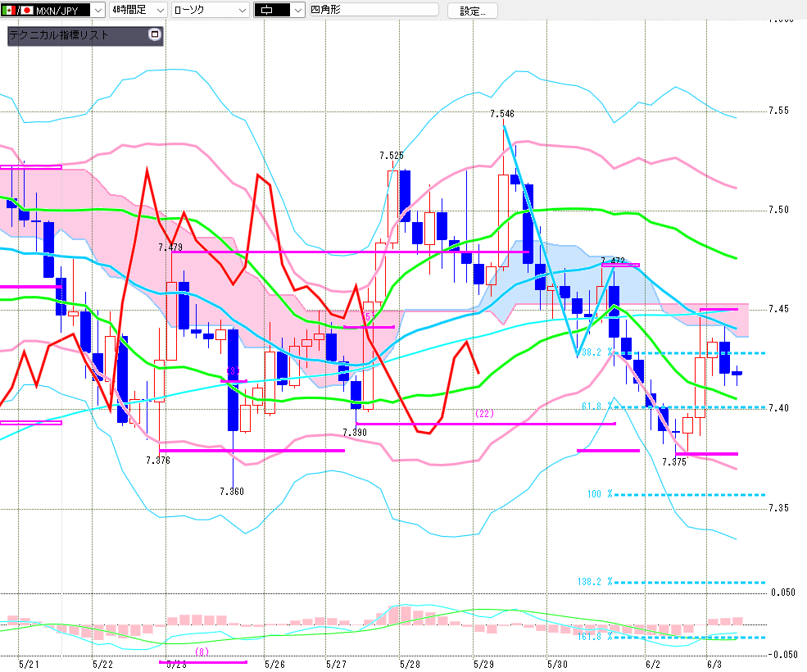This screenshot has height=672, width=807.
Task: Click the 7.360 low price label
Action: [x=232, y=492]
